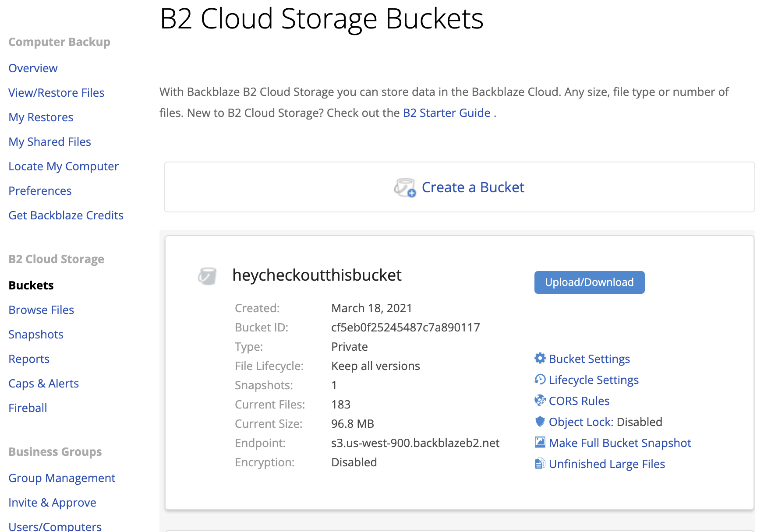Image resolution: width=764 pixels, height=532 pixels.
Task: Click the Object Lock shield icon
Action: click(x=540, y=421)
